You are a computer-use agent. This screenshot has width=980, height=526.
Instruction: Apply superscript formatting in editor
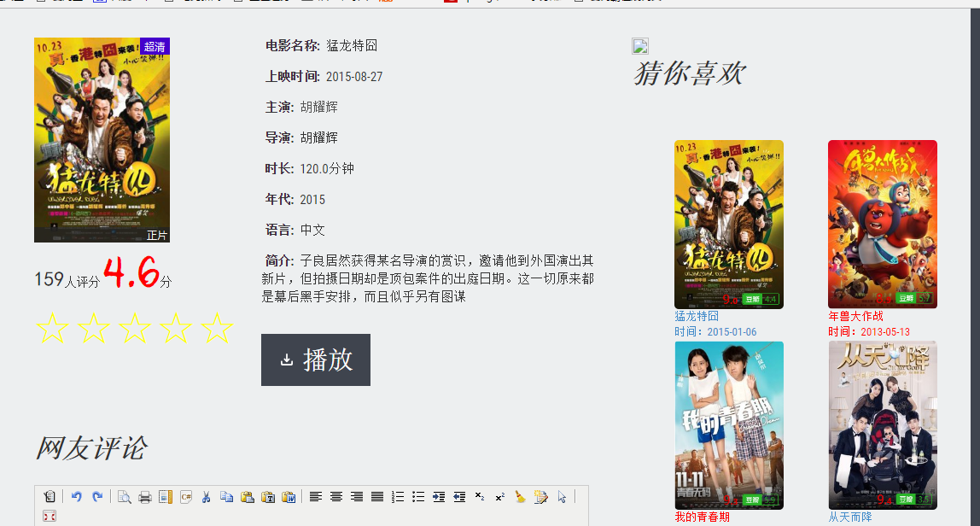pos(500,497)
